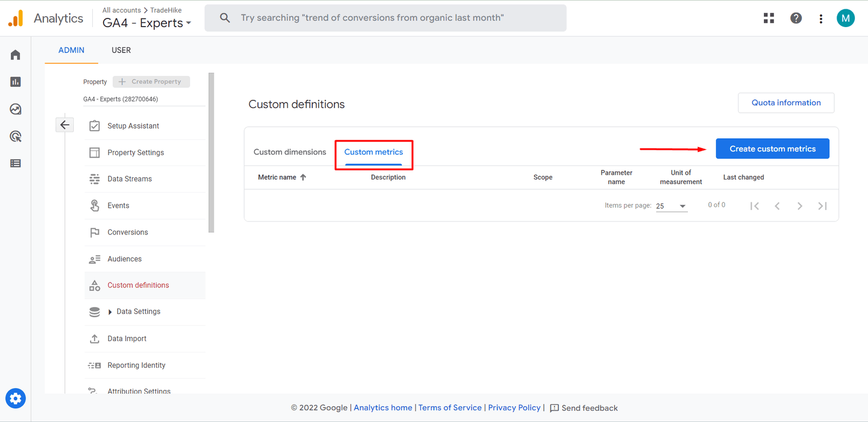Viewport: 868px width, 422px height.
Task: Open the Explore icon in the left rail
Action: [x=15, y=109]
